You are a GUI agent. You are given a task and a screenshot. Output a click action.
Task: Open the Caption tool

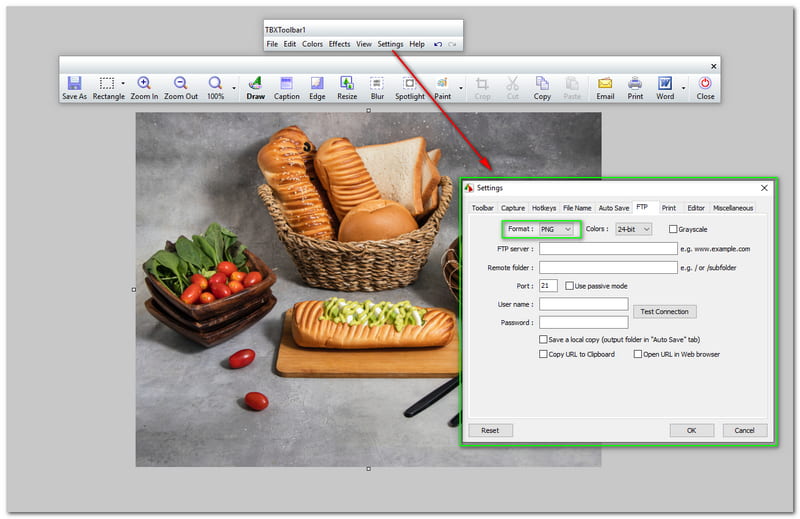[287, 87]
